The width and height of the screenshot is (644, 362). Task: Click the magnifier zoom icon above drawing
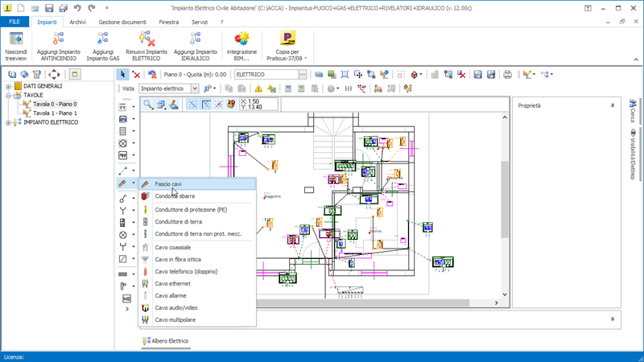(x=148, y=105)
